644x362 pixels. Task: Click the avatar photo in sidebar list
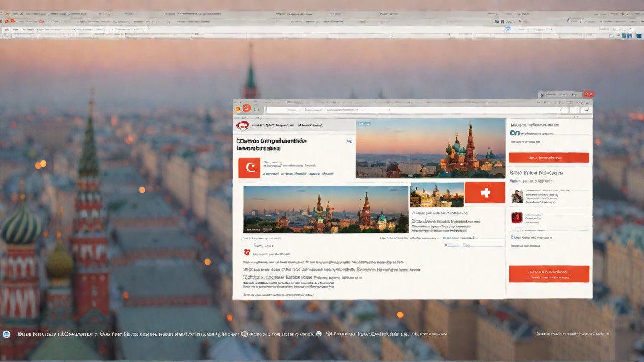pyautogui.click(x=517, y=197)
